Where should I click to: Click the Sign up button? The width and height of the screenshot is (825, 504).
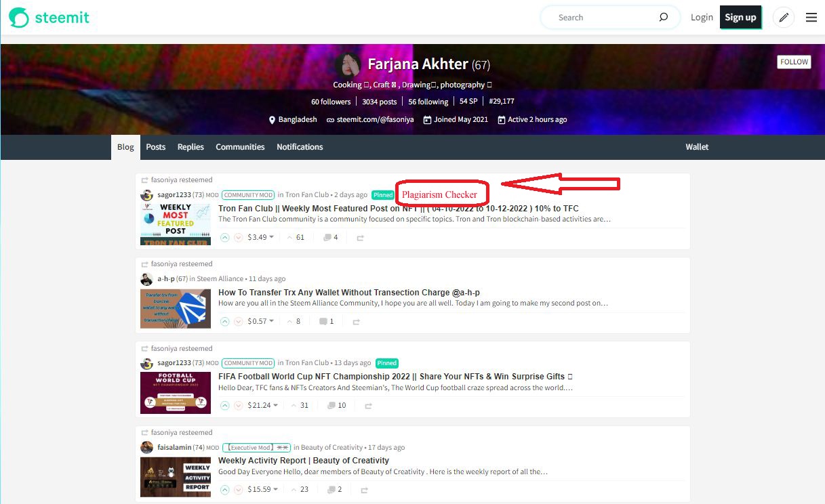tap(740, 18)
